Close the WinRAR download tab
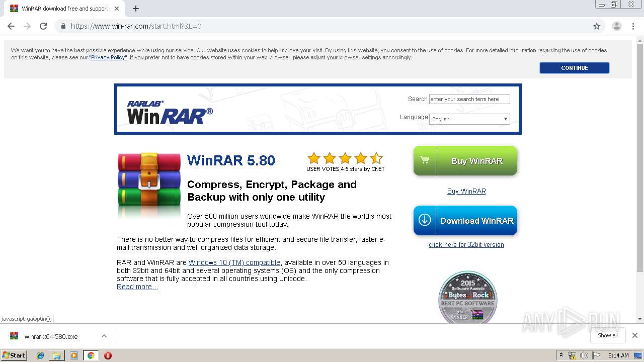 (x=117, y=9)
